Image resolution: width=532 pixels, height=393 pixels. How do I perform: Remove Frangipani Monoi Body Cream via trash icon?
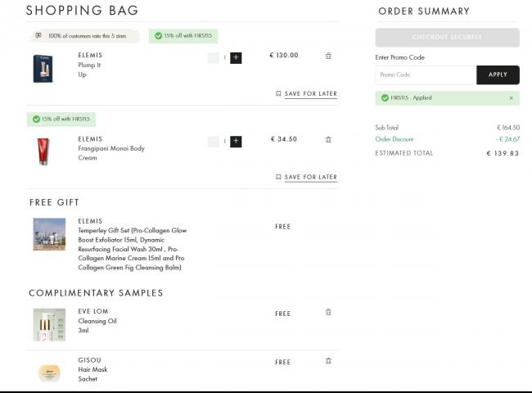[x=328, y=139]
